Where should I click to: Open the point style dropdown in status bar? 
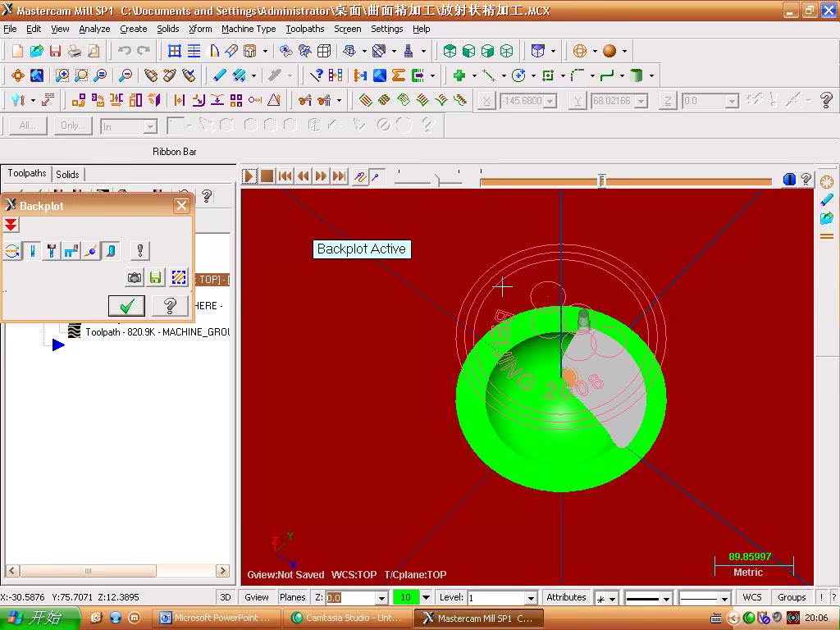point(612,598)
